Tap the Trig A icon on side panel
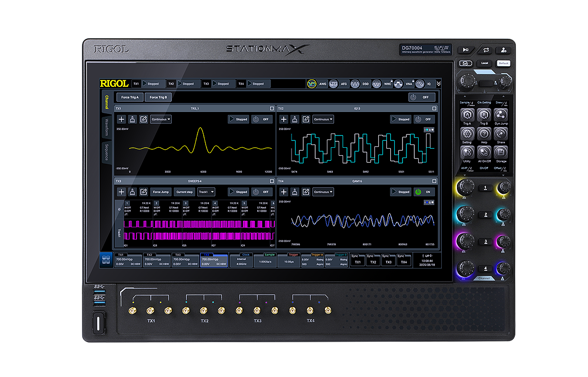The width and height of the screenshot is (588, 377). pos(467,115)
